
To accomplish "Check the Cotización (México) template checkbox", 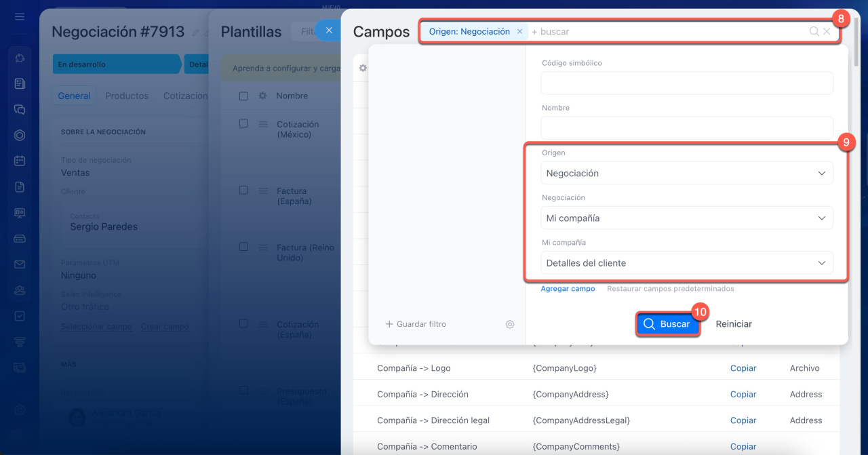I will click(243, 123).
